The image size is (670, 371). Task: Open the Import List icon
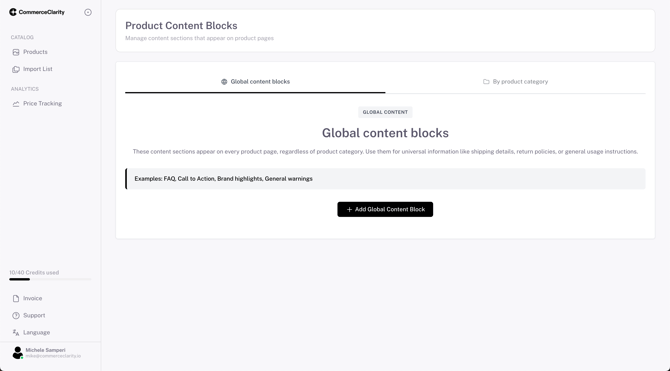16,69
